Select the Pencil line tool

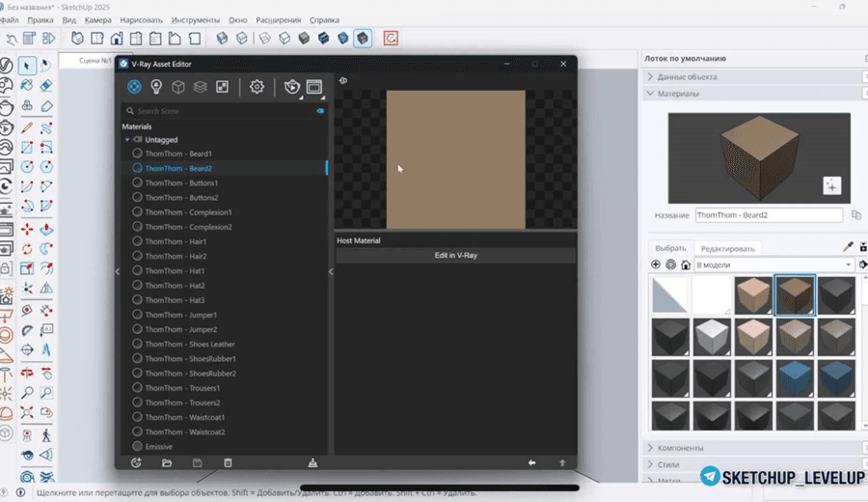[27, 127]
